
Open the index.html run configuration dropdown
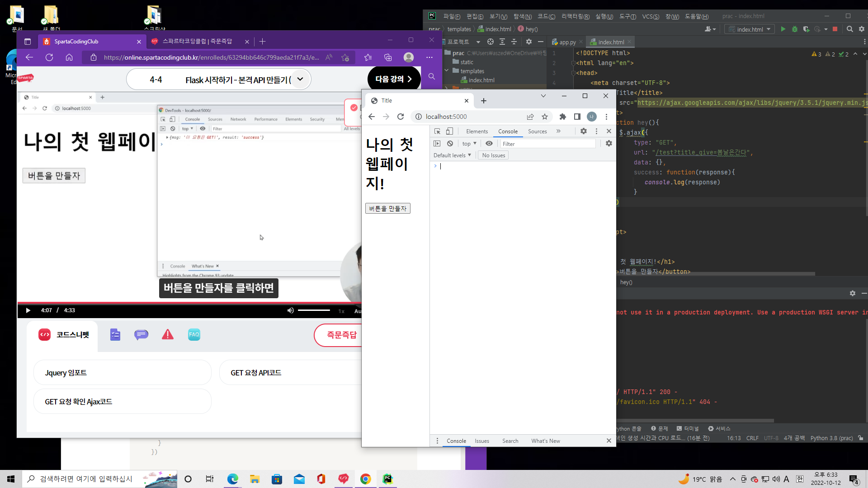(x=750, y=29)
